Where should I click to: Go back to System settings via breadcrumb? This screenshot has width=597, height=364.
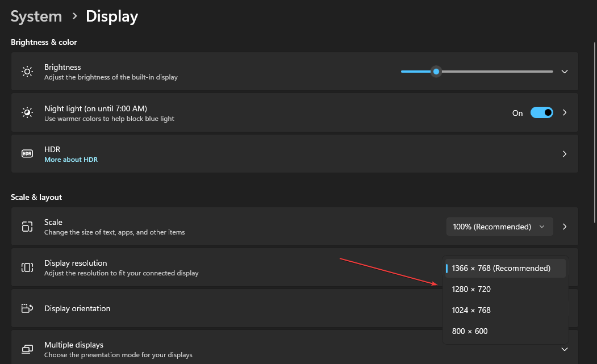[36, 16]
